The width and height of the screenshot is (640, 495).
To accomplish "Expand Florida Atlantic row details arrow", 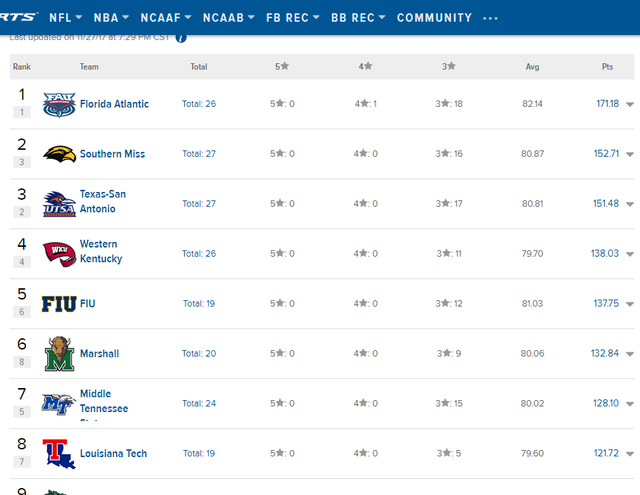I will click(x=630, y=104).
